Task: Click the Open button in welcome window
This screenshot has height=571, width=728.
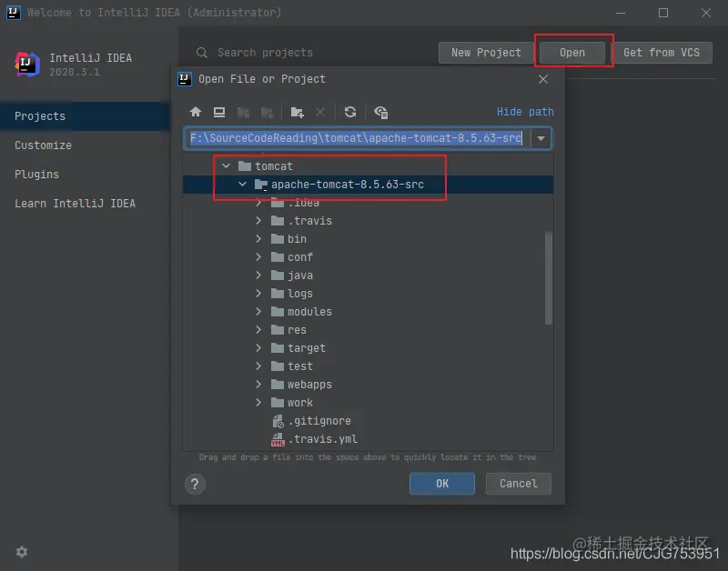Action: pos(572,53)
